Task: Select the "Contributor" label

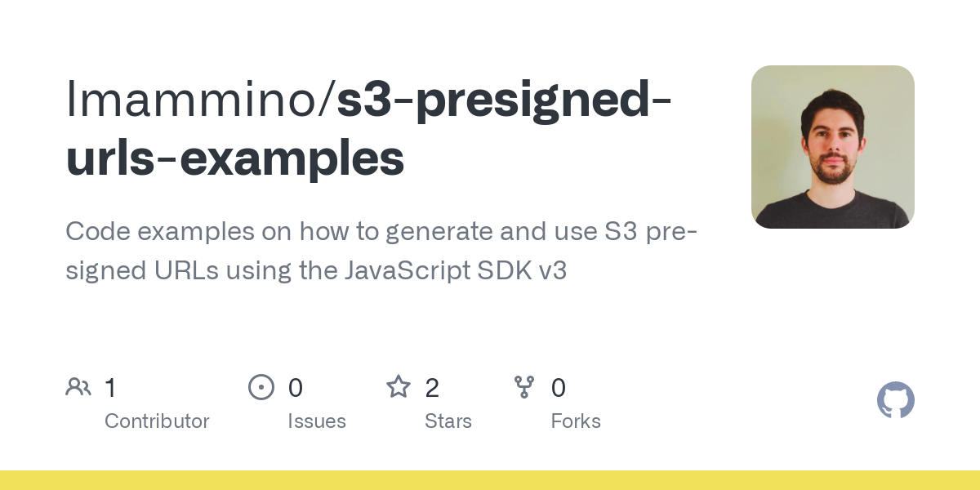Action: click(x=157, y=421)
